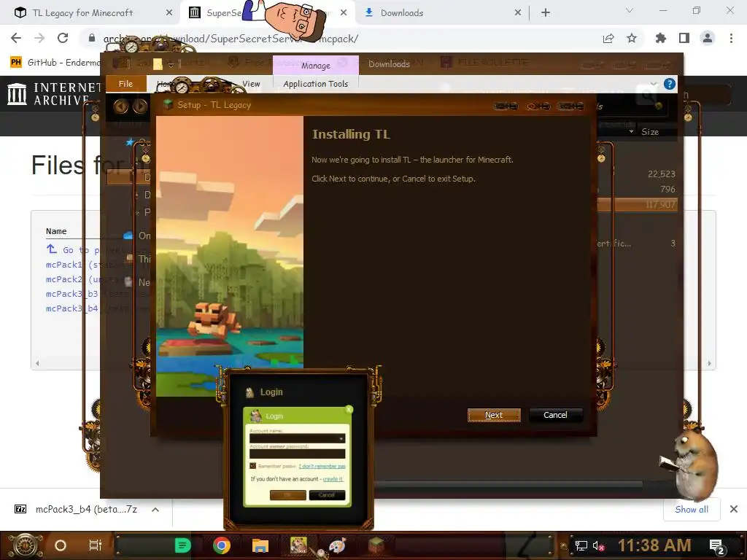Expand the Explorer ribbon chevron

point(654,84)
